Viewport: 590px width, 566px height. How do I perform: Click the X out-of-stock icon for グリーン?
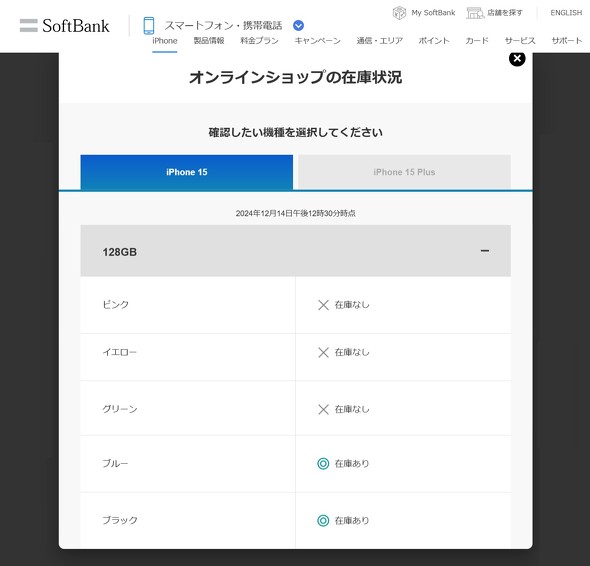[323, 409]
